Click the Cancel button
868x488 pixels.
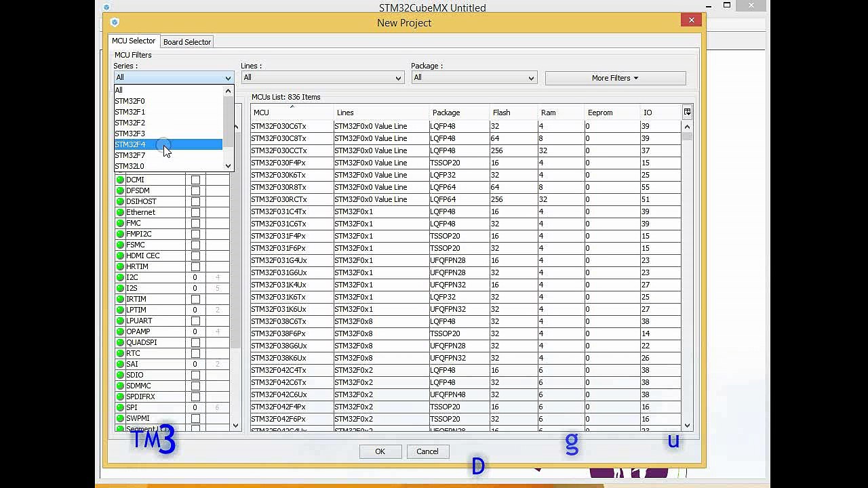427,451
